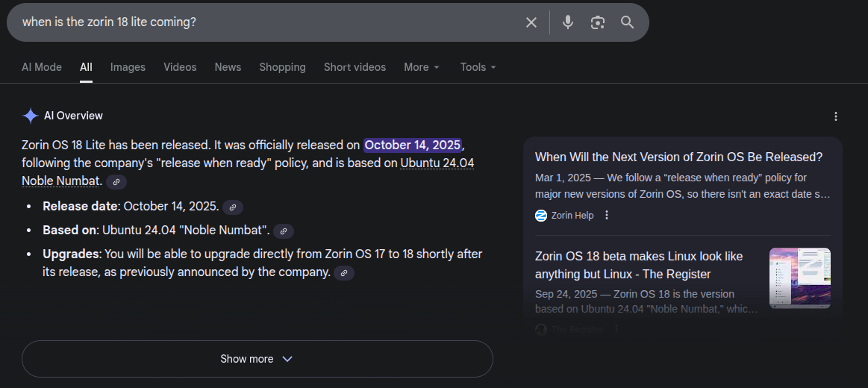Viewport: 868px width, 388px height.
Task: Select the News tab
Action: pyautogui.click(x=228, y=67)
